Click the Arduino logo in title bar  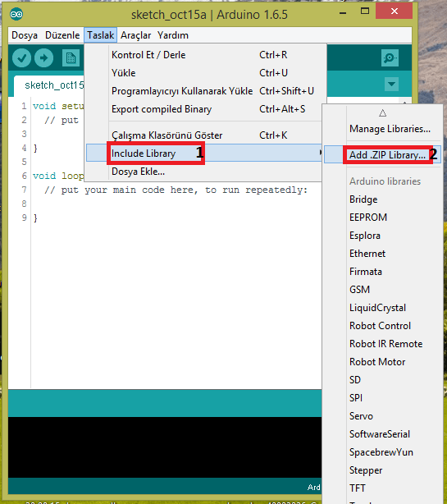[x=16, y=15]
